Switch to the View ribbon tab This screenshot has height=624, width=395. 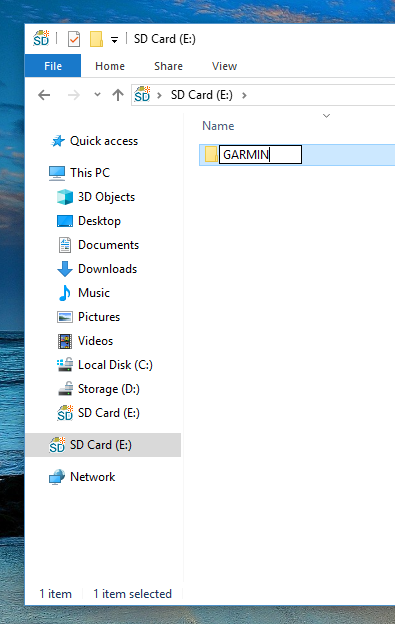(224, 66)
